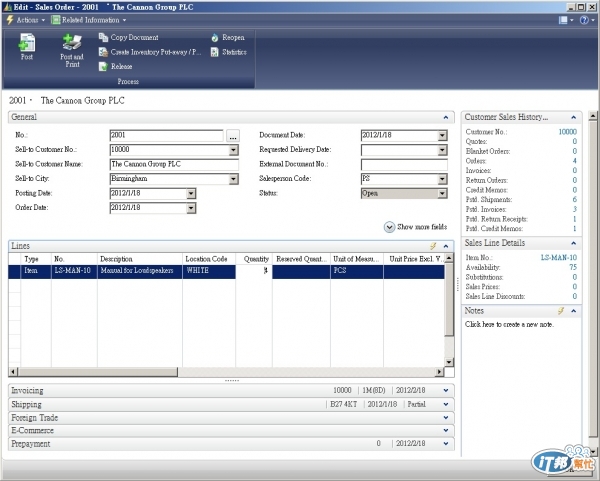Expand the Shipping FastTab

point(446,404)
